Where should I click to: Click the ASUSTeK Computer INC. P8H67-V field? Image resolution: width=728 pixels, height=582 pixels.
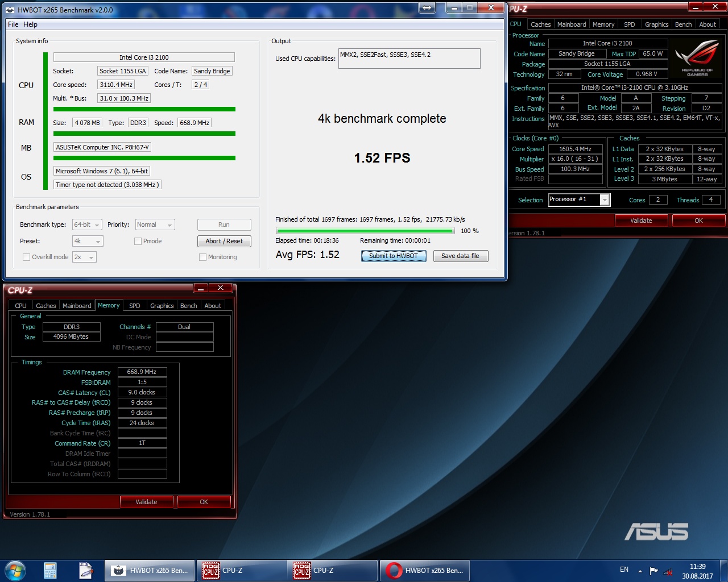(x=102, y=147)
